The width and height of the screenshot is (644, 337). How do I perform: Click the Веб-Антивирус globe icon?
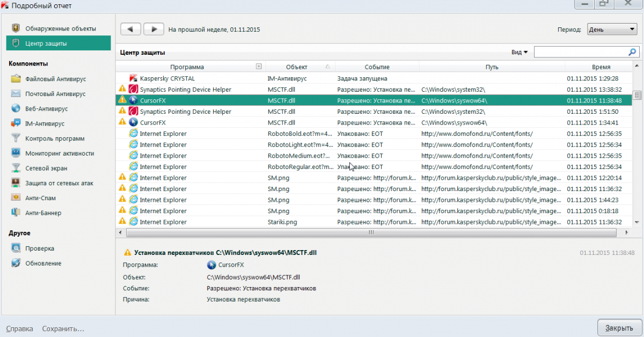[16, 108]
